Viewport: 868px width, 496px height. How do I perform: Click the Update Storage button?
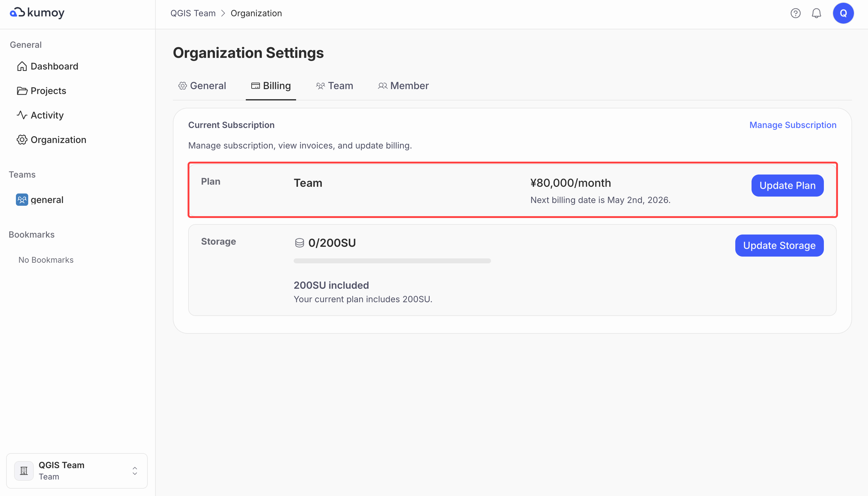click(x=779, y=246)
